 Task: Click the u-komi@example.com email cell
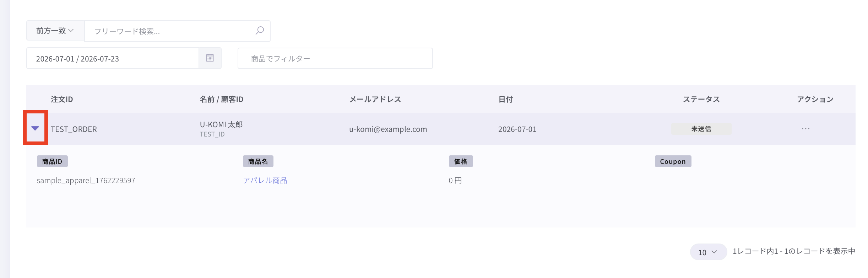pyautogui.click(x=388, y=129)
